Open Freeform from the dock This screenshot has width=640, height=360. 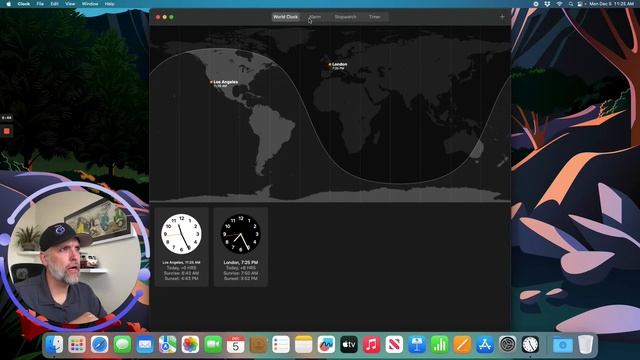326,345
